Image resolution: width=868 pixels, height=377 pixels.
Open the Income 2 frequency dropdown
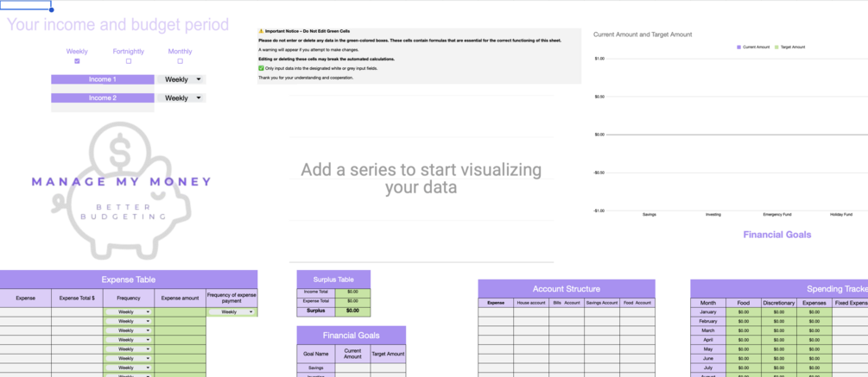(199, 98)
